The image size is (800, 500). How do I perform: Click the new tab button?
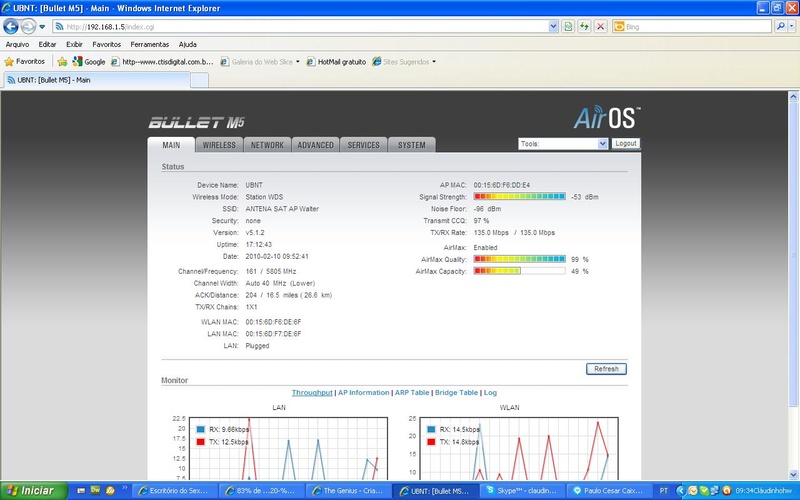[x=199, y=80]
